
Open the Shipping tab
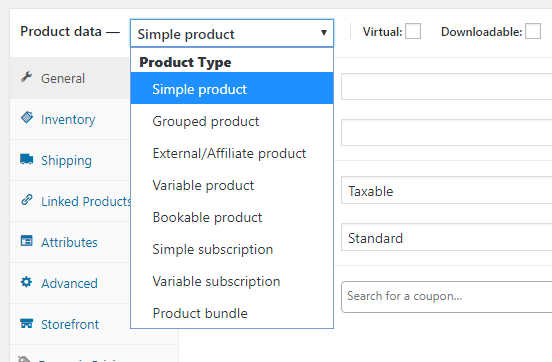coord(70,160)
